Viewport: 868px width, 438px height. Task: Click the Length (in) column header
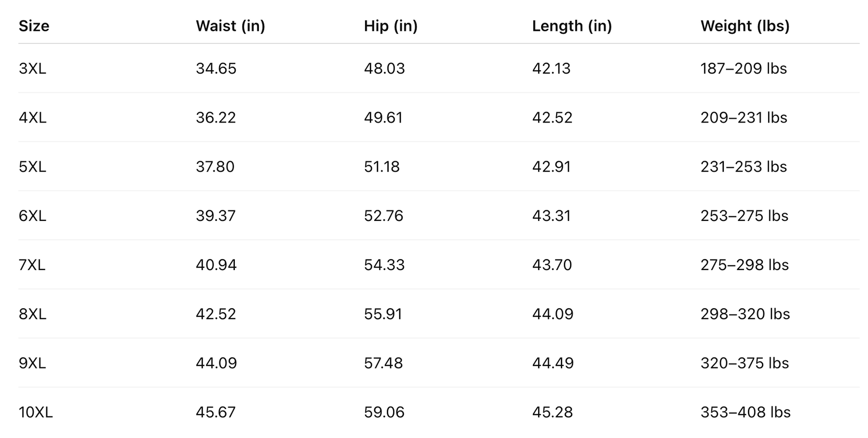click(x=571, y=26)
